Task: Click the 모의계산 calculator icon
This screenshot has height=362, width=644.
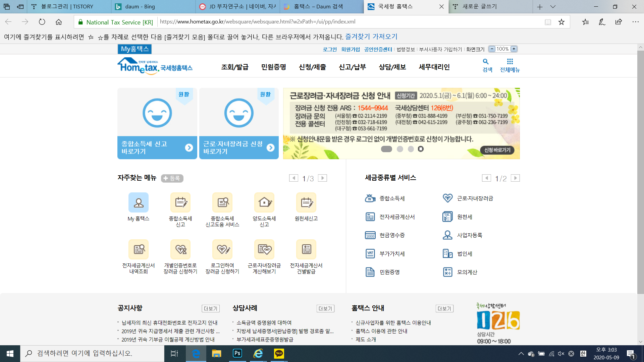Action: (x=447, y=272)
